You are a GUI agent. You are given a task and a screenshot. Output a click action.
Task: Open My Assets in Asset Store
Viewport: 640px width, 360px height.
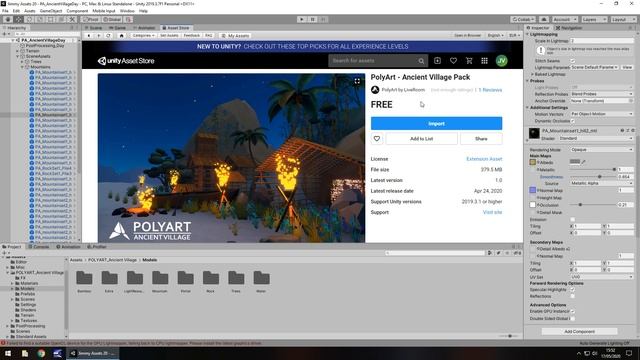pyautogui.click(x=235, y=36)
